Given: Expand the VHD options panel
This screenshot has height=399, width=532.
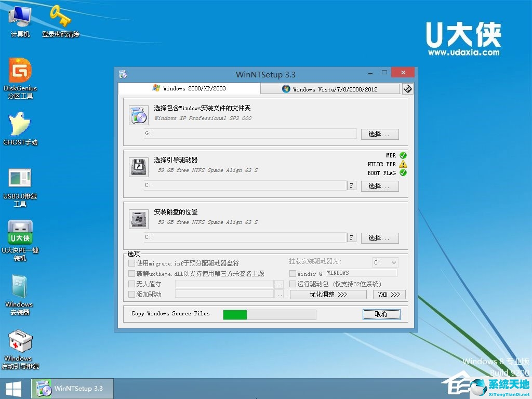Looking at the screenshot, I should (x=389, y=295).
